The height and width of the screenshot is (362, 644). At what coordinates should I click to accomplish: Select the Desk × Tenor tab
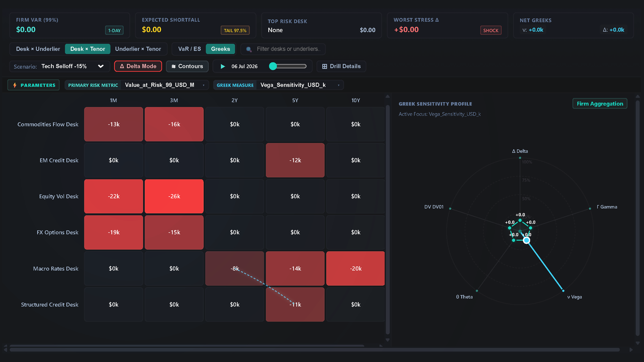(x=88, y=49)
